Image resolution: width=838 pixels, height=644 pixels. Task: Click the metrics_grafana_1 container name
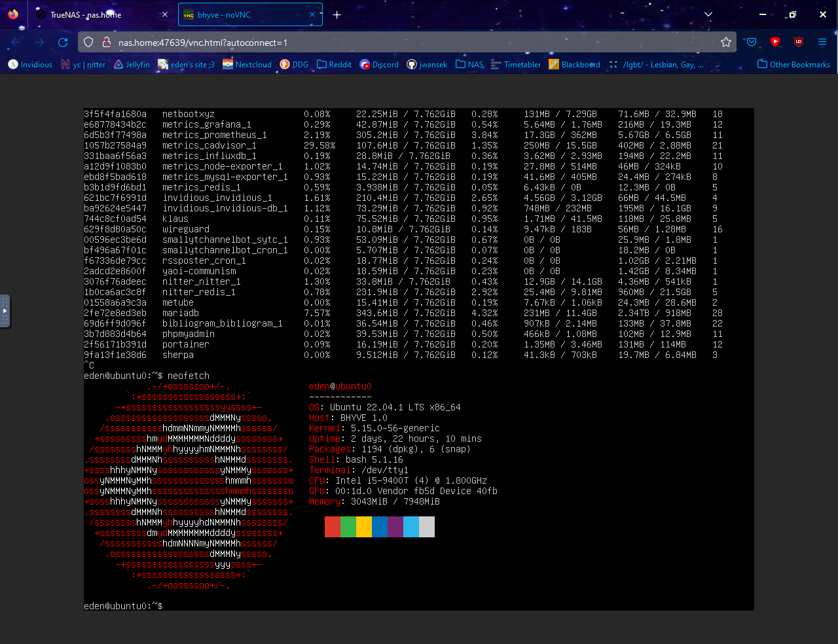coord(207,124)
